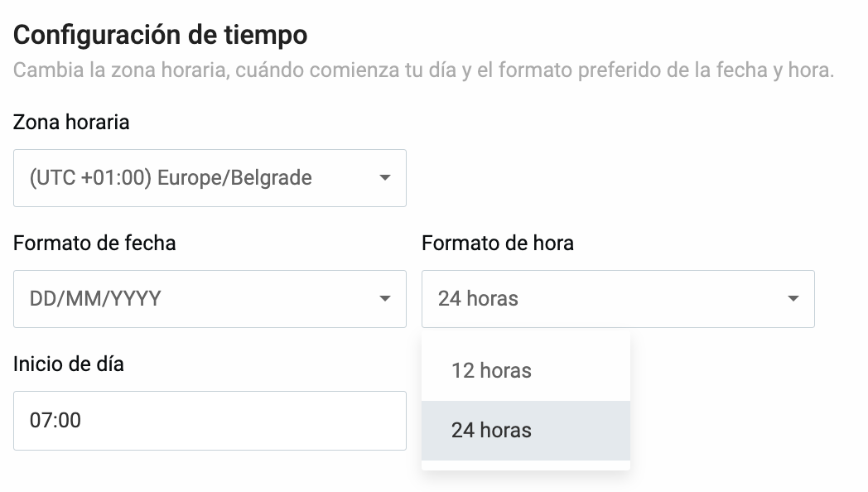Screen dimensions: 868x492
Task: Click the Zona horaria label
Action: 70,122
